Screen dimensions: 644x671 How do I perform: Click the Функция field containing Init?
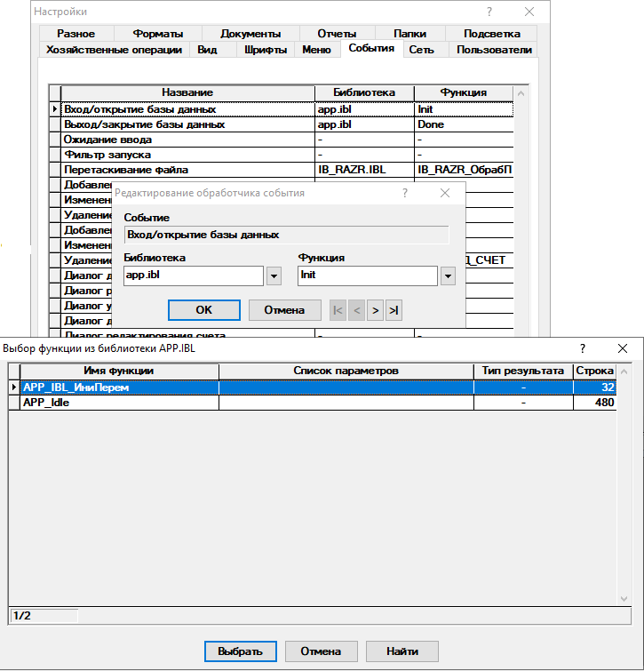[x=368, y=276]
